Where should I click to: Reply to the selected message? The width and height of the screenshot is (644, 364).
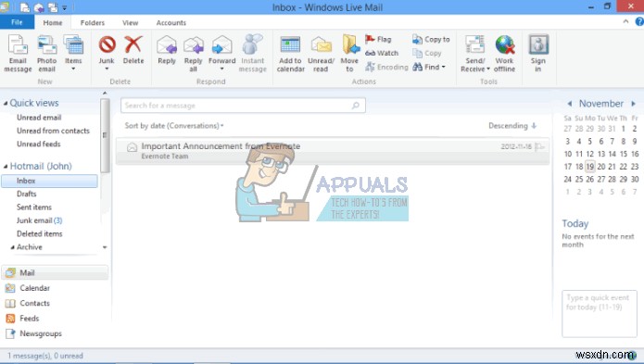pos(167,50)
